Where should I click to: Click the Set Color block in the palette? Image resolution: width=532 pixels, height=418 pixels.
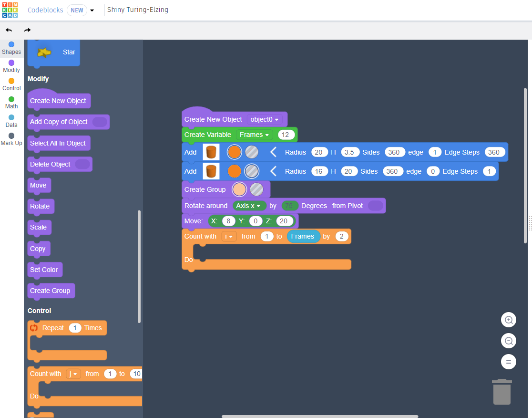(44, 270)
